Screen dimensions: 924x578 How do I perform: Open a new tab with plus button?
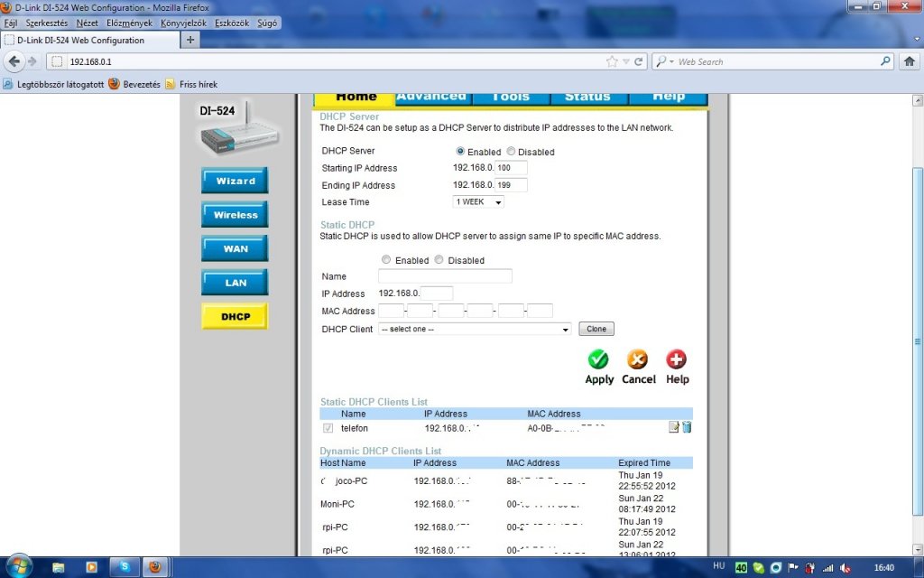click(x=190, y=40)
